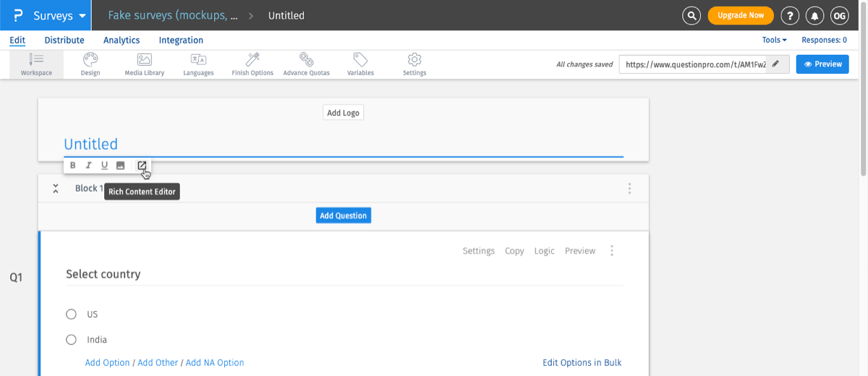Viewport: 868px width, 376px height.
Task: Switch to the Distribute tab
Action: point(64,40)
